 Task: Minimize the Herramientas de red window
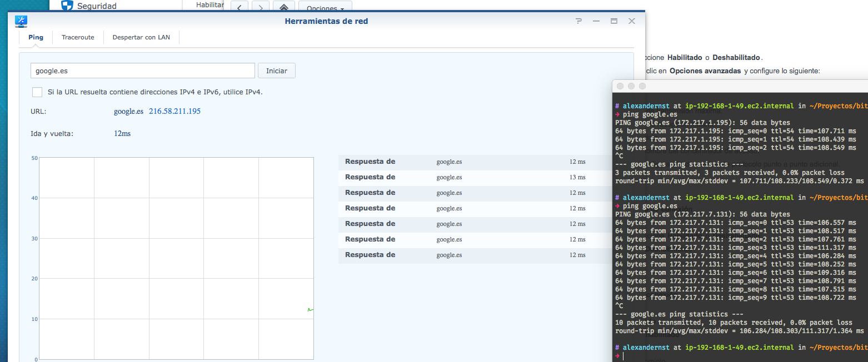[596, 21]
